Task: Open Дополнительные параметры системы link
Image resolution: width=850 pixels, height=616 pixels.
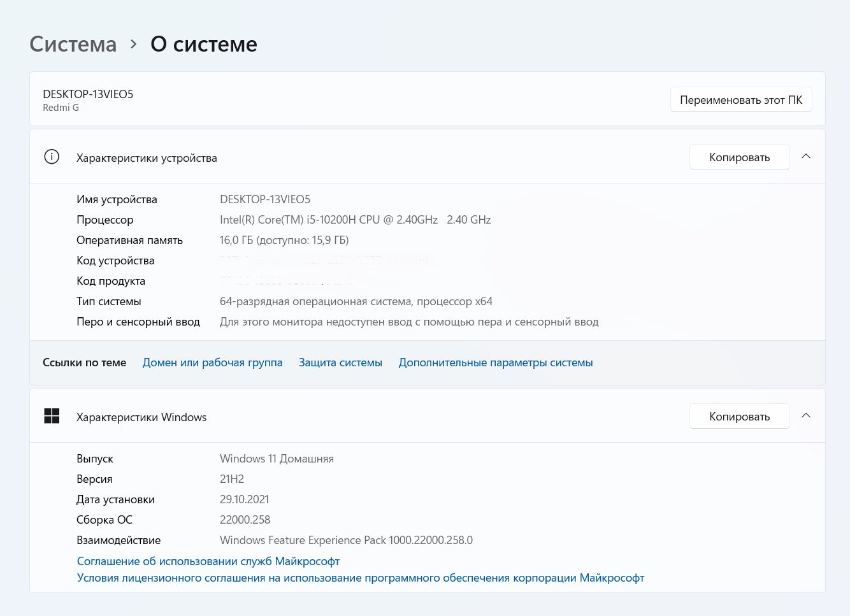Action: (496, 362)
